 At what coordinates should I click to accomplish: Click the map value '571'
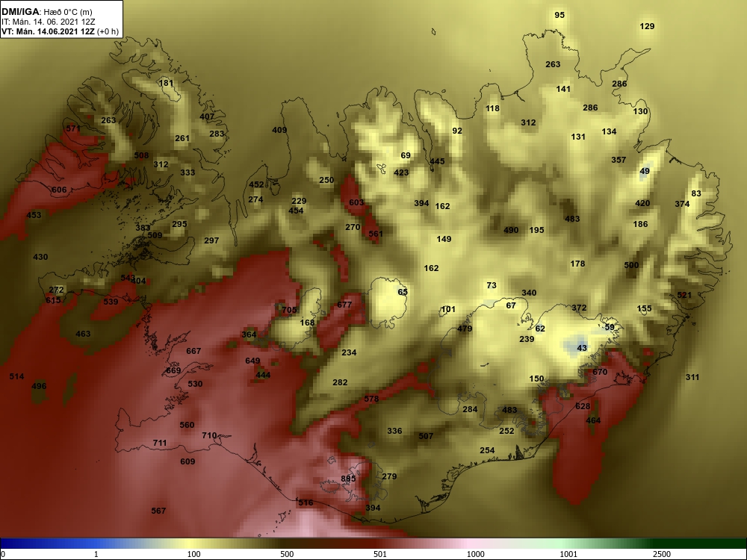73,128
